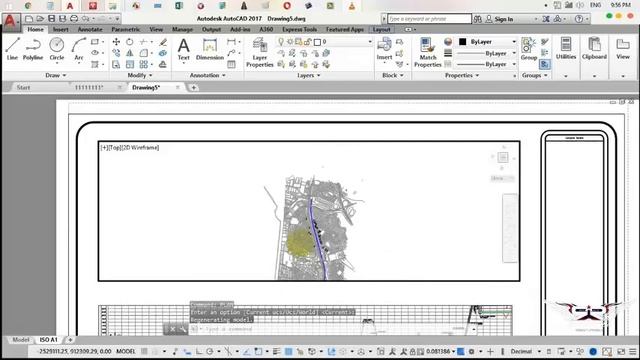Open the object color ByLayer swatch dropdown
This screenshot has width=640, height=360.
488,42
